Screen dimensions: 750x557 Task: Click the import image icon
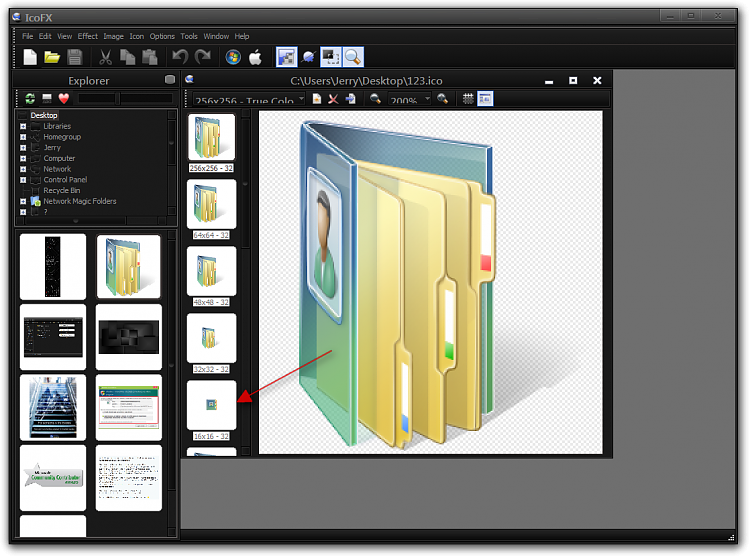click(351, 99)
